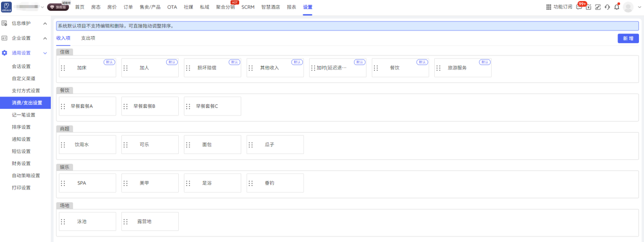The image size is (644, 242).
Task: Click the notification bell icon
Action: click(x=617, y=7)
